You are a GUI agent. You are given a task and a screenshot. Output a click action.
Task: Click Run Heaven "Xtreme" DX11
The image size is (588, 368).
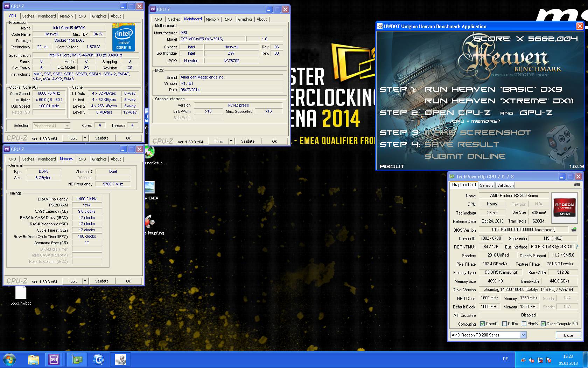499,101
